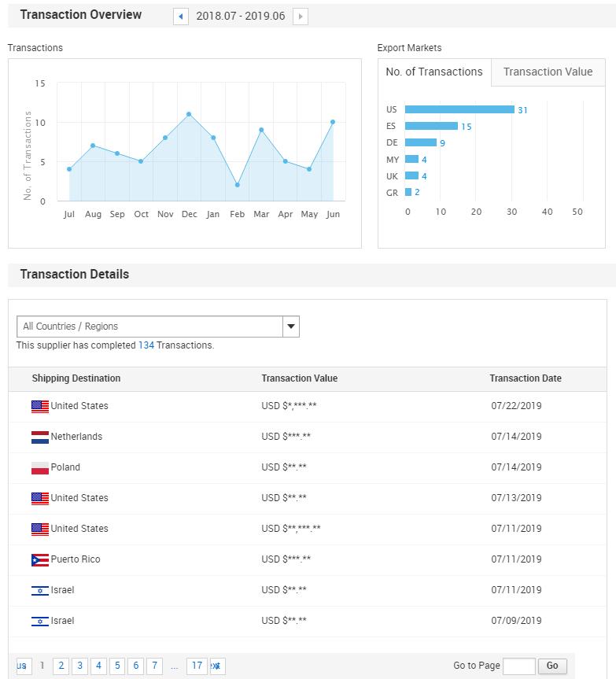Open the 134 transactions link
616x679 pixels.
[x=146, y=345]
